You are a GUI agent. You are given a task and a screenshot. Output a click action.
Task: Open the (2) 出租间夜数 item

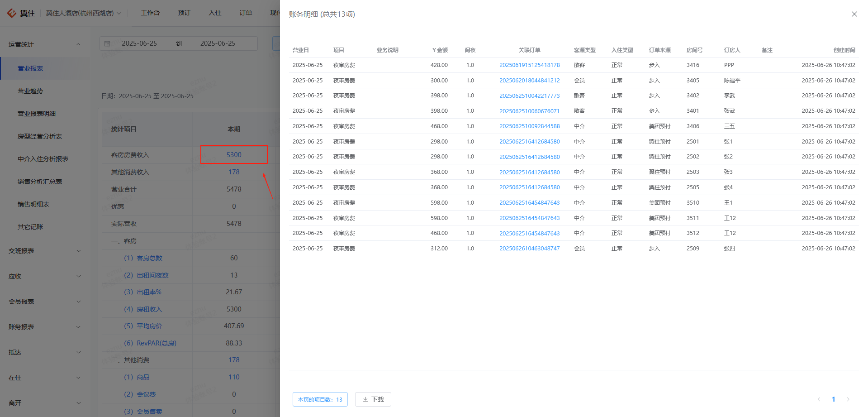(146, 275)
